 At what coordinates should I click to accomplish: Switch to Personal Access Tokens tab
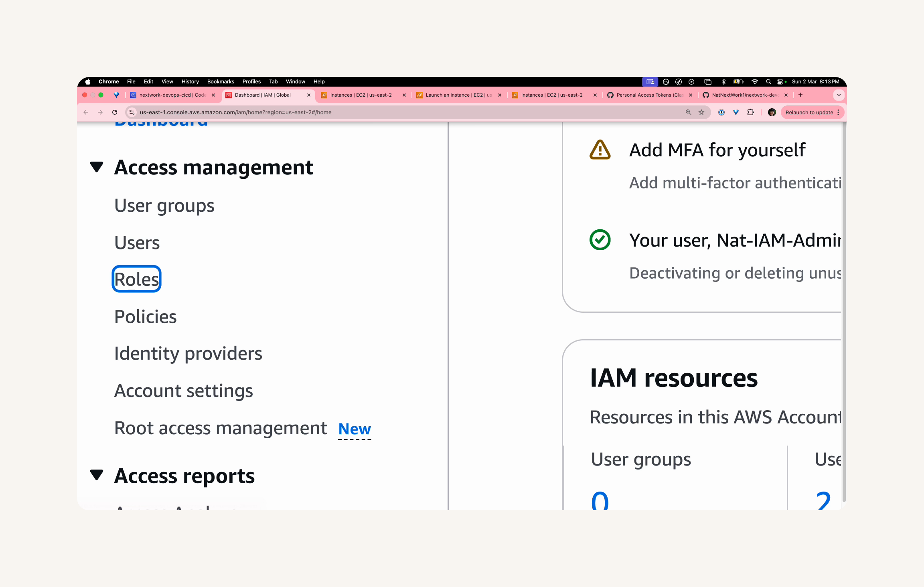click(650, 95)
